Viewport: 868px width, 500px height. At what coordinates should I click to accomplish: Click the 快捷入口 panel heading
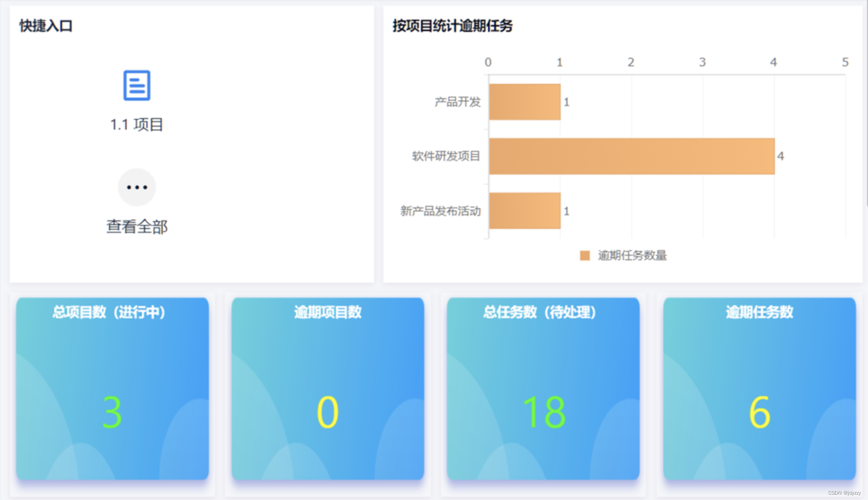46,26
